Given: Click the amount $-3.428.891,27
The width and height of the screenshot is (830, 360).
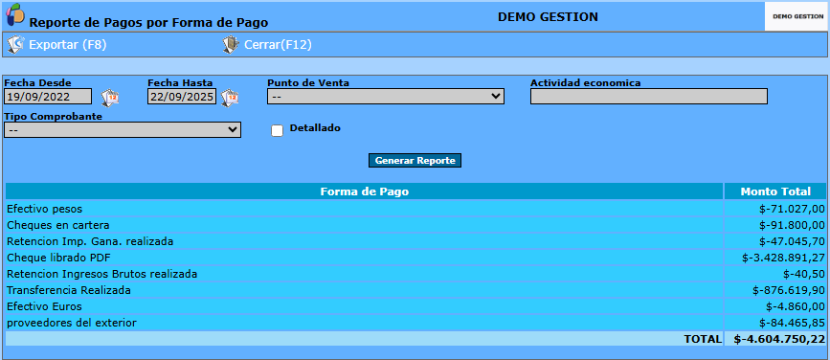Looking at the screenshot, I should point(783,258).
